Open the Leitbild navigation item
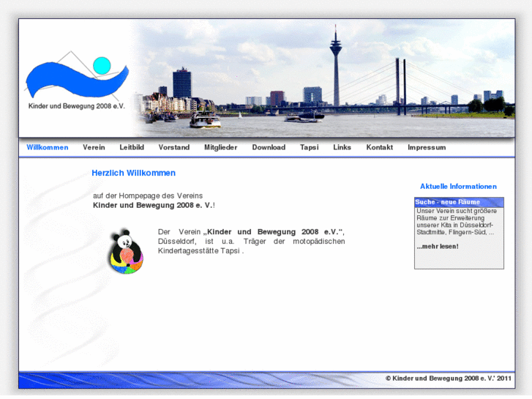This screenshot has height=399, width=532. pyautogui.click(x=132, y=147)
